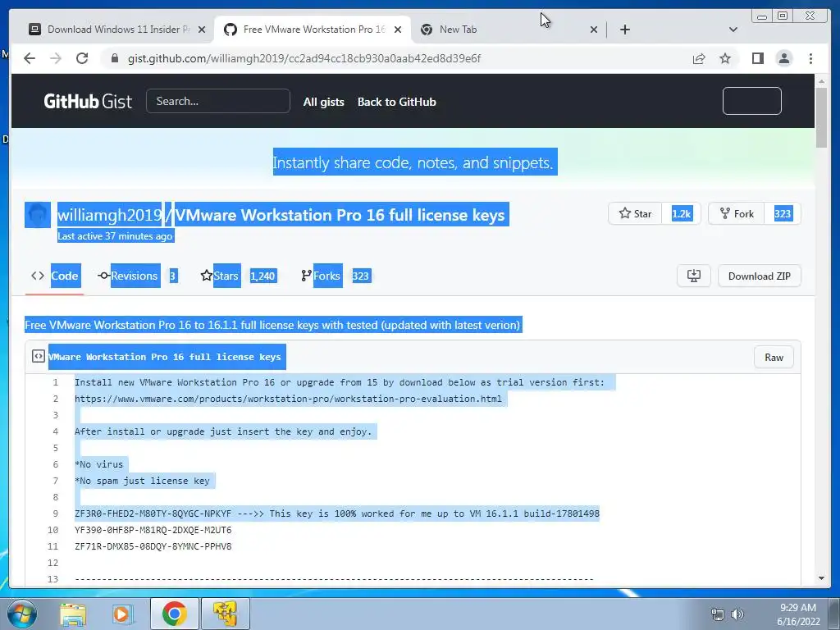This screenshot has width=840, height=630.
Task: View the 323 fork count beside Fork
Action: (782, 214)
